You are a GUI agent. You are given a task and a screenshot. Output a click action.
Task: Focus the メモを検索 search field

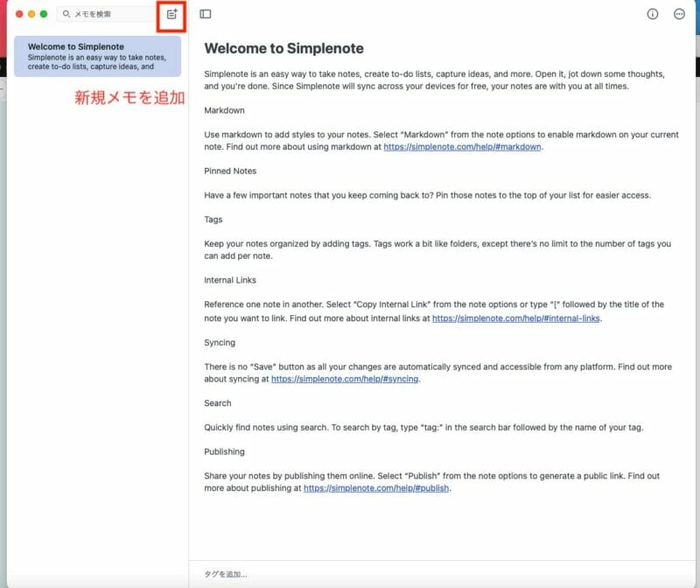pos(105,14)
